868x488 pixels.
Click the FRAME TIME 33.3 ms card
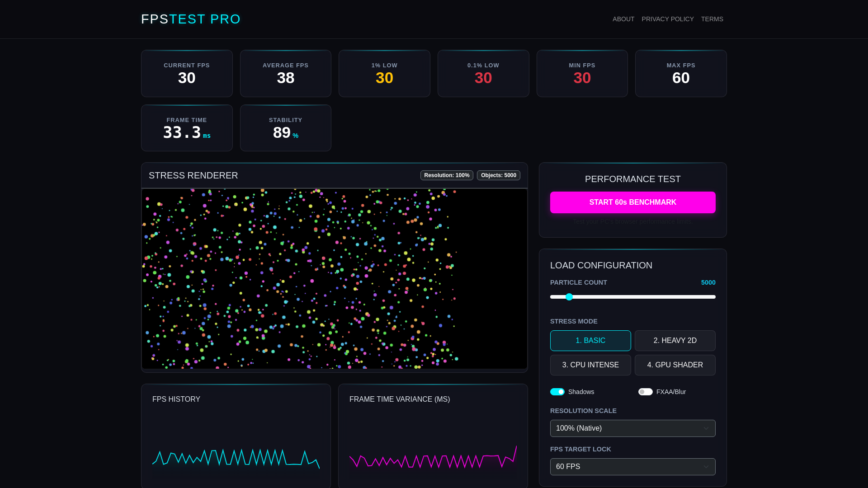coord(187,128)
